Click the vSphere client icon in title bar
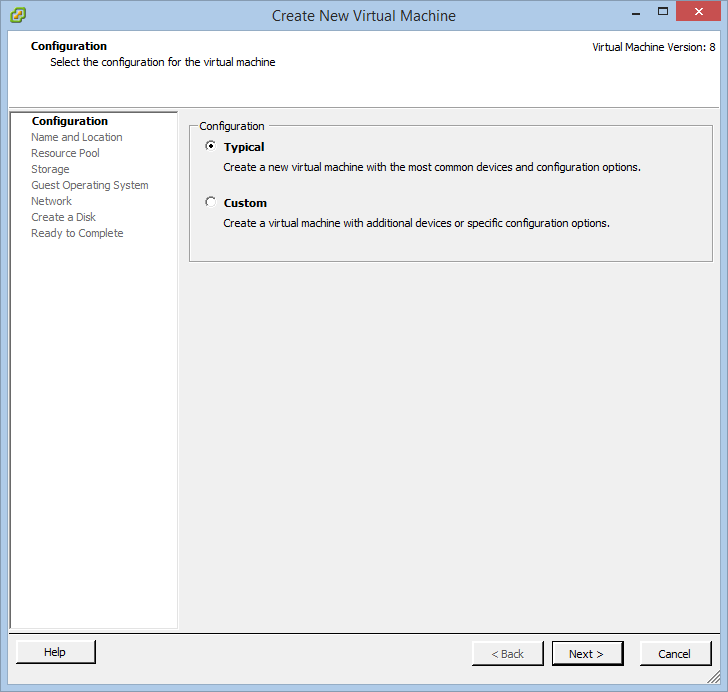 (x=18, y=15)
